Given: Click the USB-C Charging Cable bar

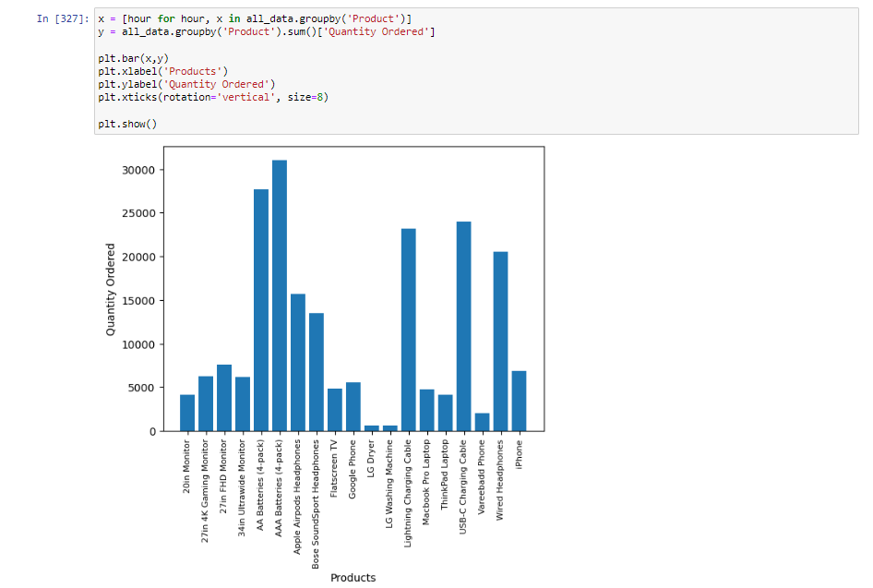Looking at the screenshot, I should pyautogui.click(x=464, y=326).
